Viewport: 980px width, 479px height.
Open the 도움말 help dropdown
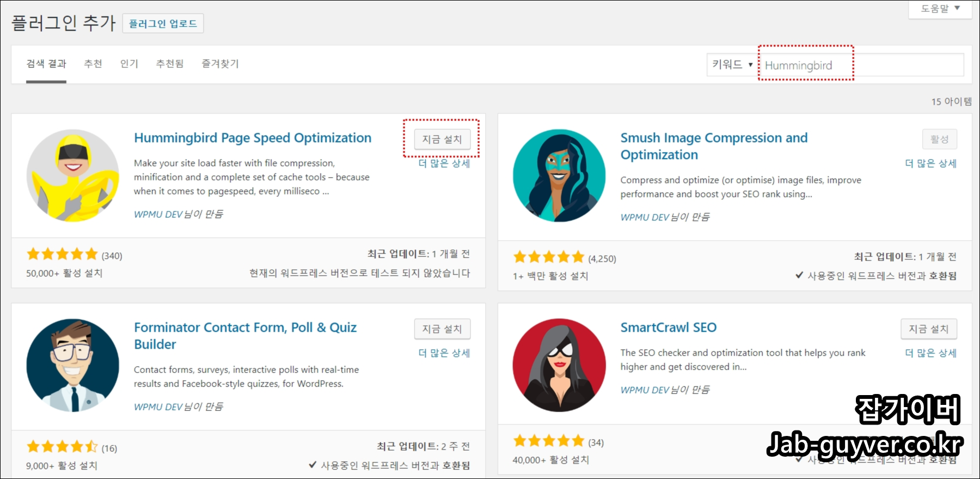pos(940,9)
